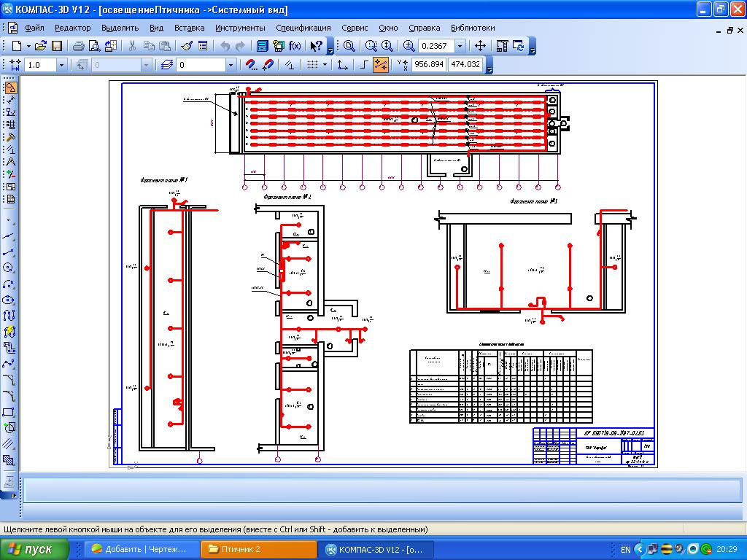The image size is (747, 560).
Task: Configure global snaps with magnet icon
Action: [251, 65]
